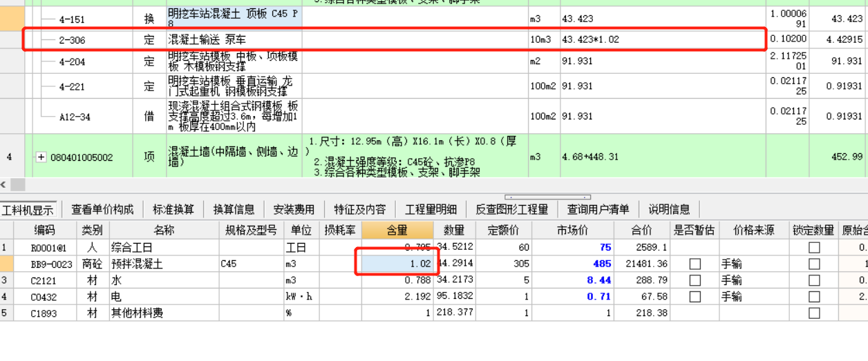Check 锁定数量 for 电 row

(814, 296)
